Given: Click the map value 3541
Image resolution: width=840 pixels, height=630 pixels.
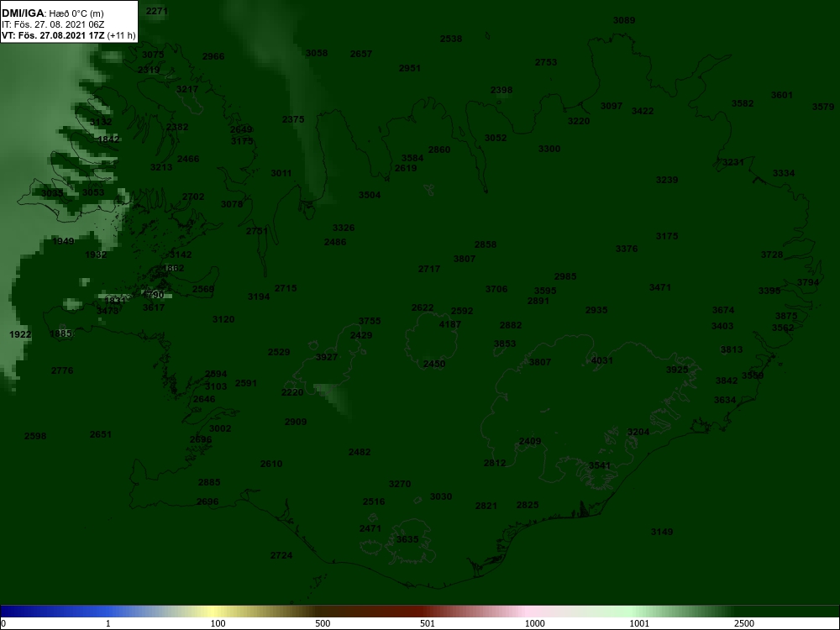Looking at the screenshot, I should [600, 465].
